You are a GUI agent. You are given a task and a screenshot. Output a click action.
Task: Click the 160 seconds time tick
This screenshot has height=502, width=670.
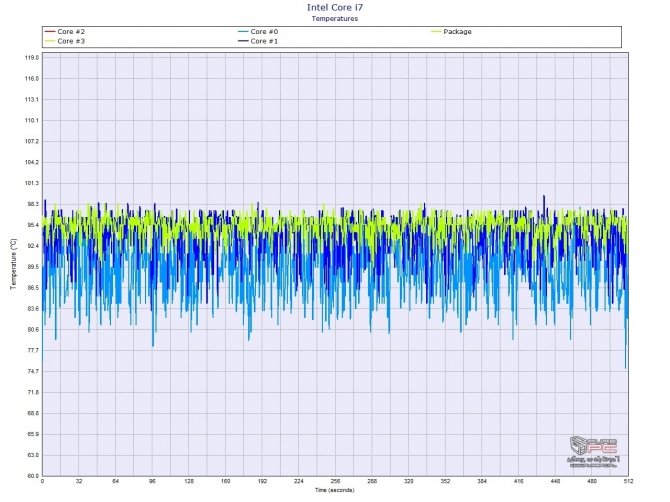[226, 481]
